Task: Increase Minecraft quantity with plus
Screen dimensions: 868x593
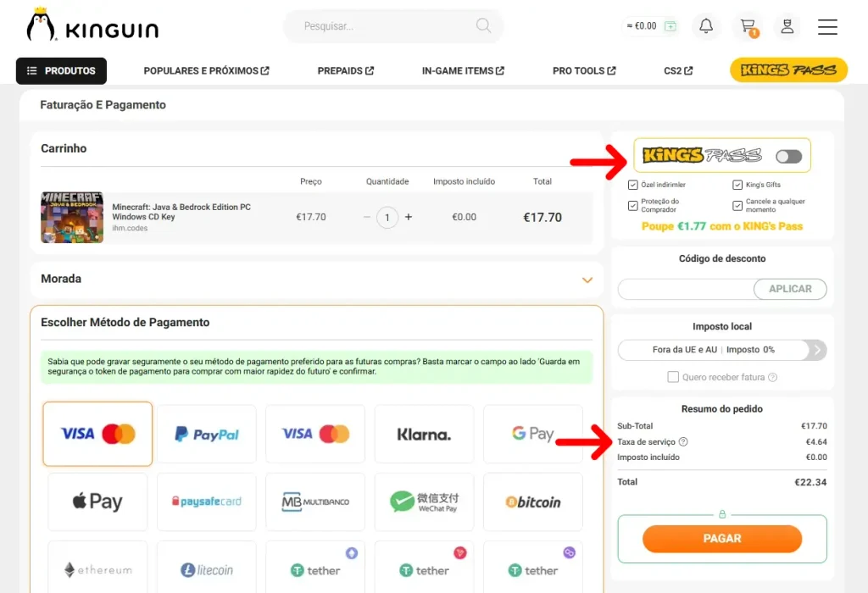Action: point(409,217)
